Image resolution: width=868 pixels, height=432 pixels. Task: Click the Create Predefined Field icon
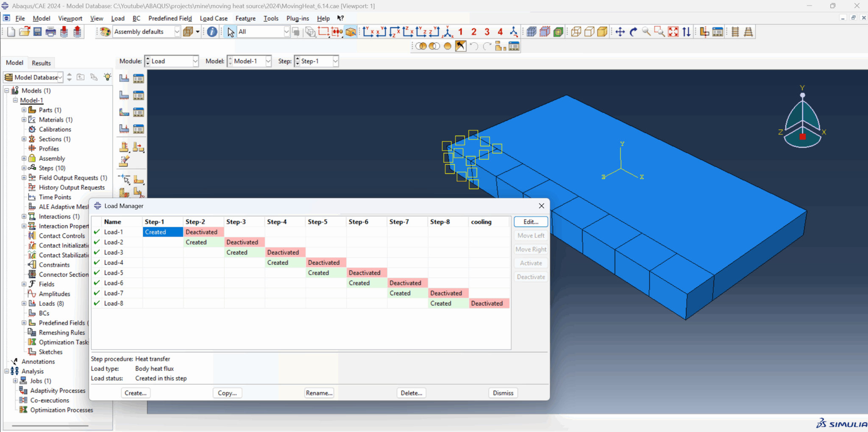pyautogui.click(x=124, y=112)
